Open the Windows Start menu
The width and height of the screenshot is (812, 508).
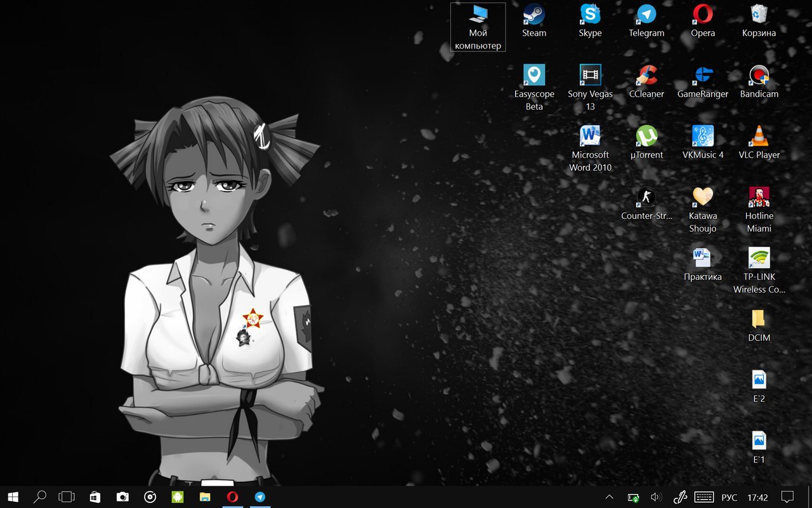[13, 497]
